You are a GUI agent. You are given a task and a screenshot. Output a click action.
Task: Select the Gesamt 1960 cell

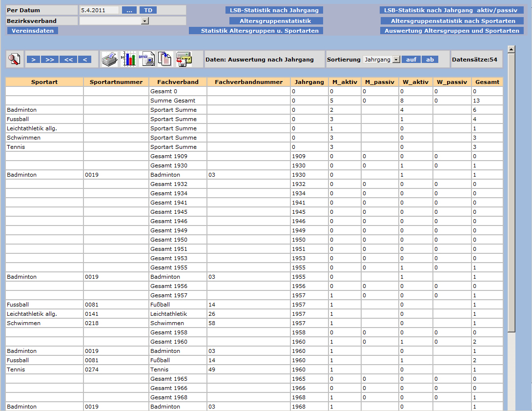[178, 342]
